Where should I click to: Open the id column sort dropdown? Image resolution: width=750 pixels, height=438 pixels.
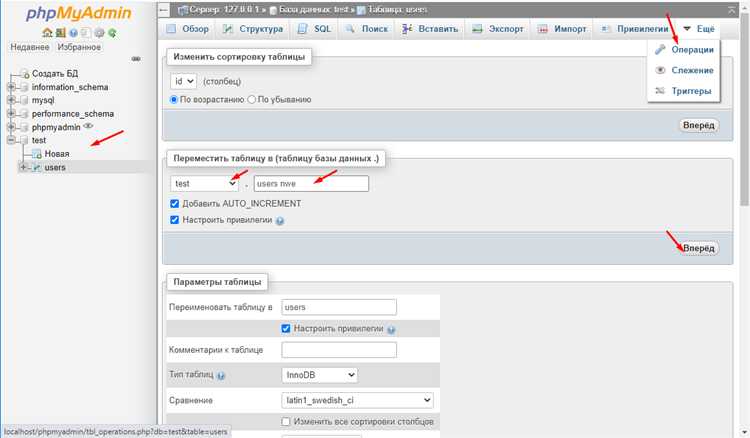tap(184, 81)
